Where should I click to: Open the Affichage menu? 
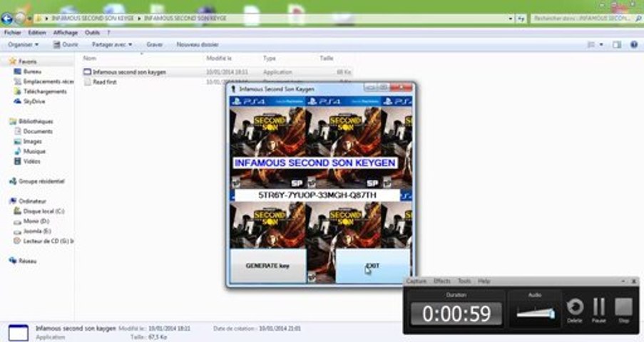66,33
